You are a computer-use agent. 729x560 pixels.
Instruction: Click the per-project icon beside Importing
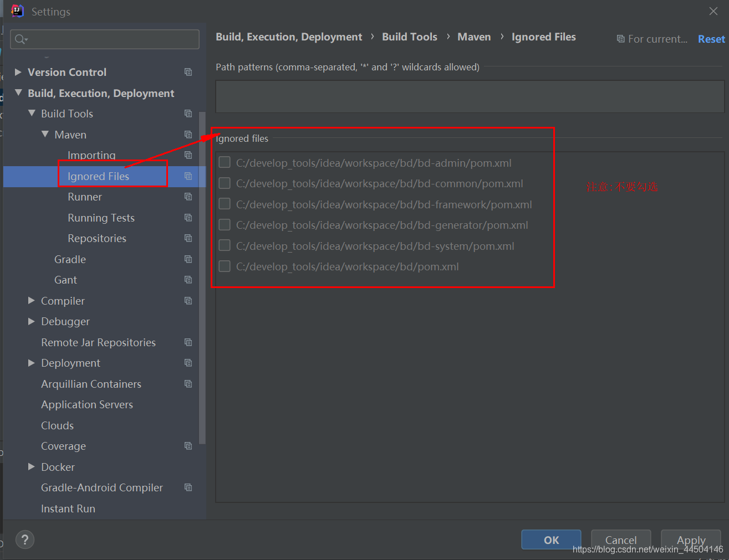coord(188,155)
